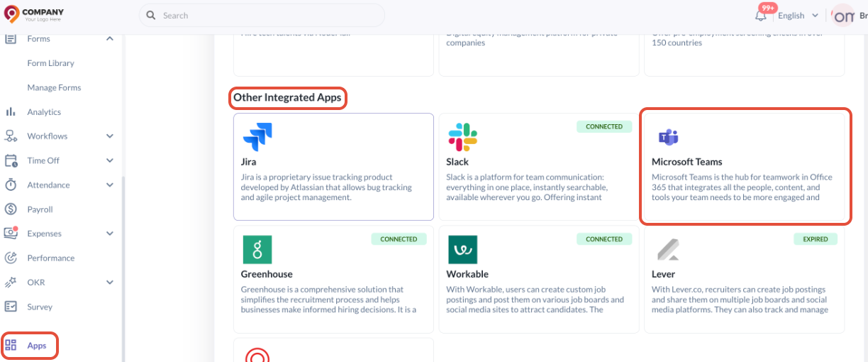Click the Survey sidebar icon
The image size is (868, 362).
click(x=11, y=307)
